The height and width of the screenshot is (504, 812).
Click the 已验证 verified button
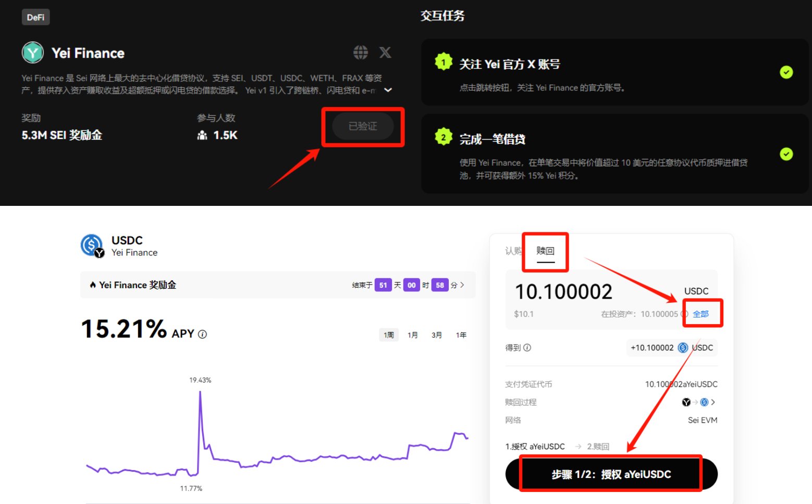[363, 126]
